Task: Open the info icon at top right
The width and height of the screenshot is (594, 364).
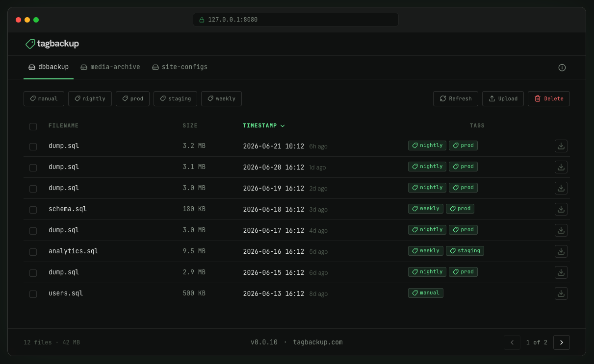Action: coord(562,68)
